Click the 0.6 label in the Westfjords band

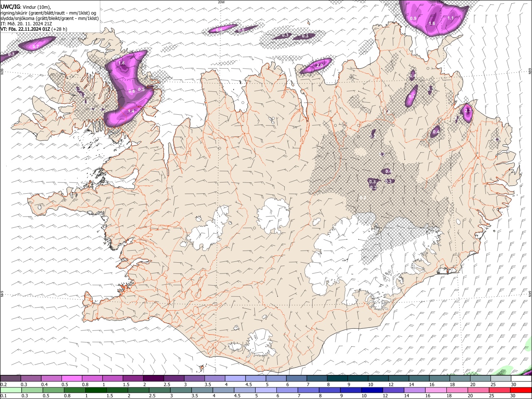(x=132, y=91)
